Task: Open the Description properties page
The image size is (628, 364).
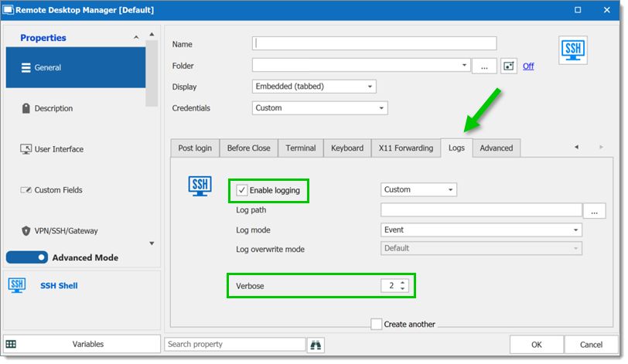Action: click(x=76, y=108)
